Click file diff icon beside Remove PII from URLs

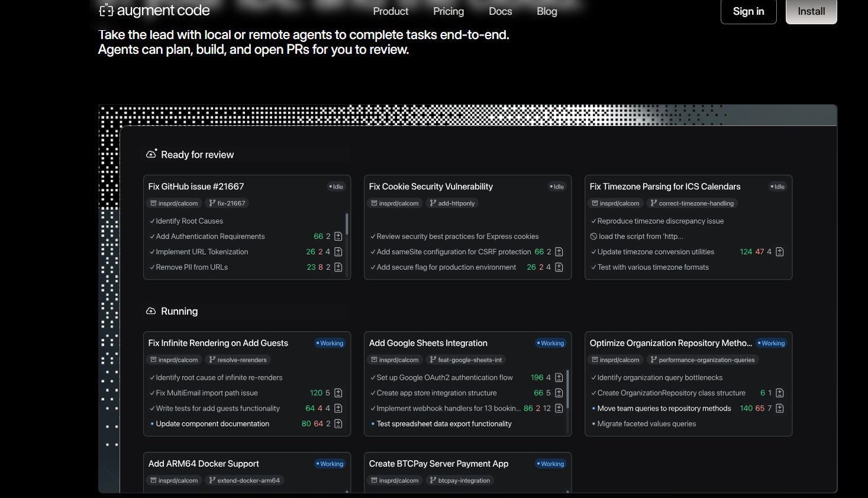[338, 267]
